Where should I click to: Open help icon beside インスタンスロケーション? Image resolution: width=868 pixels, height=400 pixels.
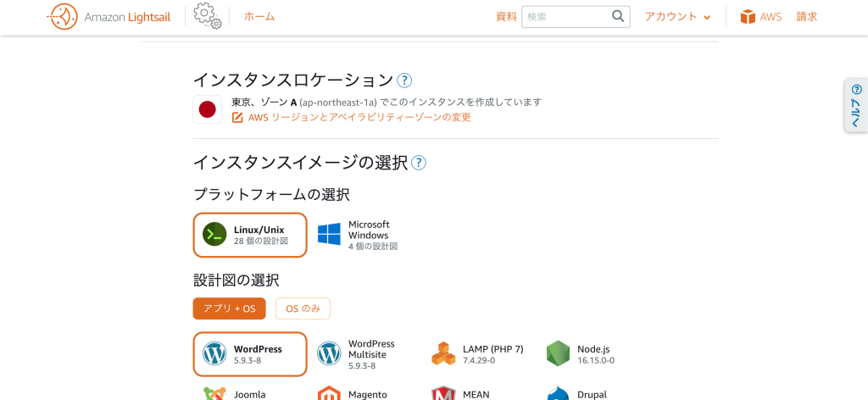404,81
